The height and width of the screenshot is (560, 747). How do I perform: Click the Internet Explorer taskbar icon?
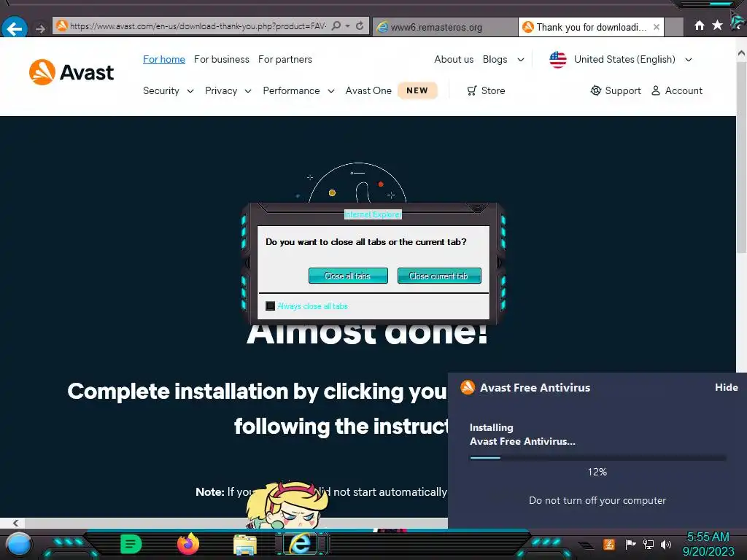301,544
